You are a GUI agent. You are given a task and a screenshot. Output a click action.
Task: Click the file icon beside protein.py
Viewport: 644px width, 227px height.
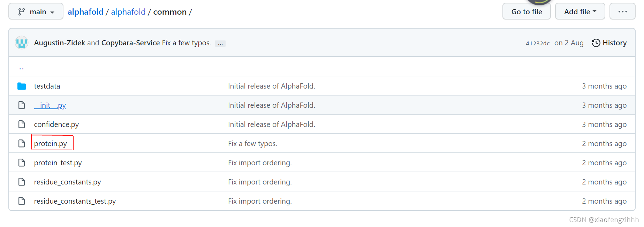tap(22, 144)
